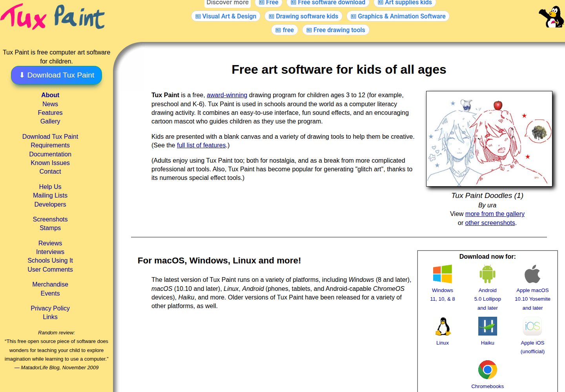Follow the award-winning link
The height and width of the screenshot is (392, 565).
tap(227, 95)
